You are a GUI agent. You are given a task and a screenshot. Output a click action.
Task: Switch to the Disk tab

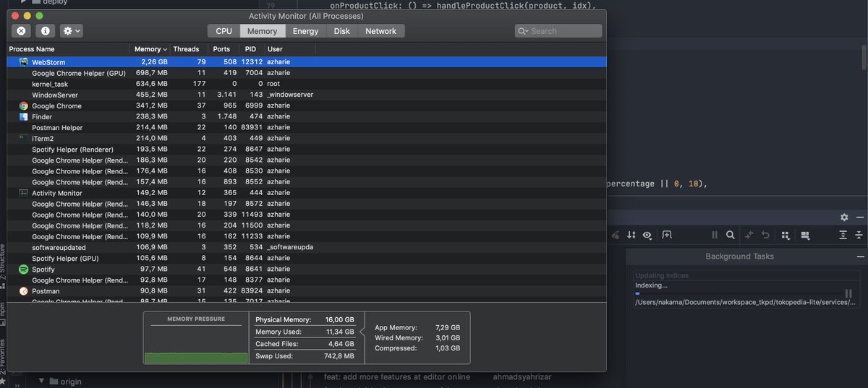pyautogui.click(x=342, y=31)
